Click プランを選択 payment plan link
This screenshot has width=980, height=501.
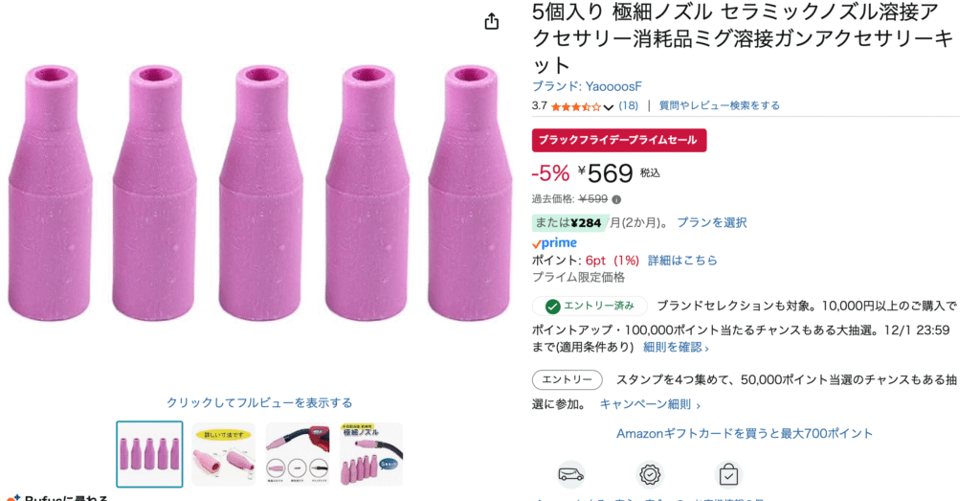point(712,222)
